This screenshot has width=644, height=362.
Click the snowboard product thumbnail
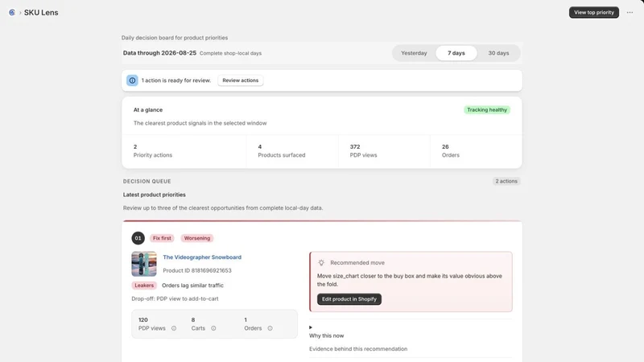144,264
